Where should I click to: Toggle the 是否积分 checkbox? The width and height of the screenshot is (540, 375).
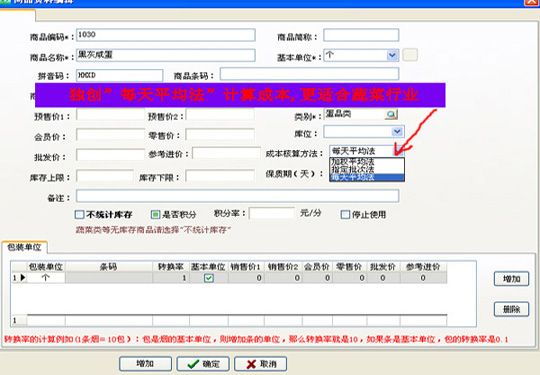pos(156,215)
